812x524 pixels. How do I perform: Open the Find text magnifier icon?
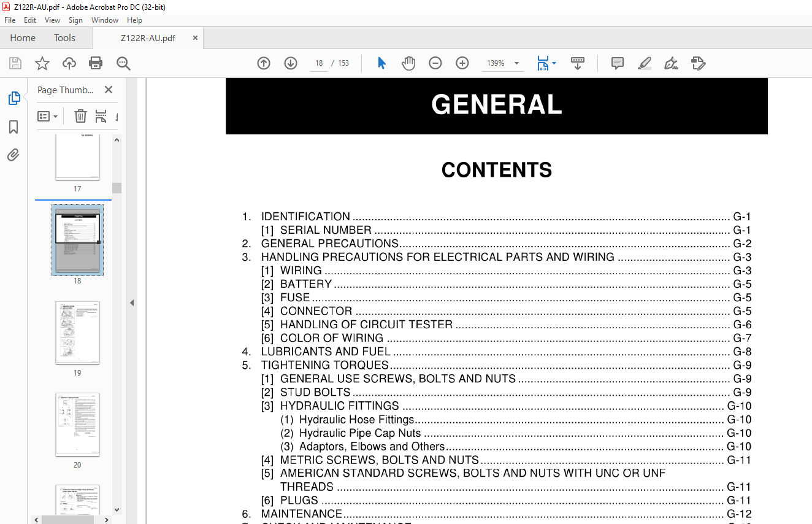123,63
